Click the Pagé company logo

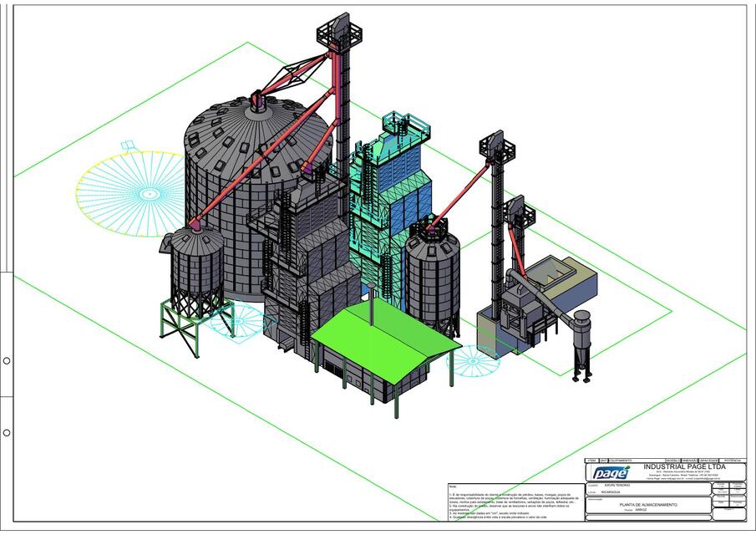tap(610, 471)
